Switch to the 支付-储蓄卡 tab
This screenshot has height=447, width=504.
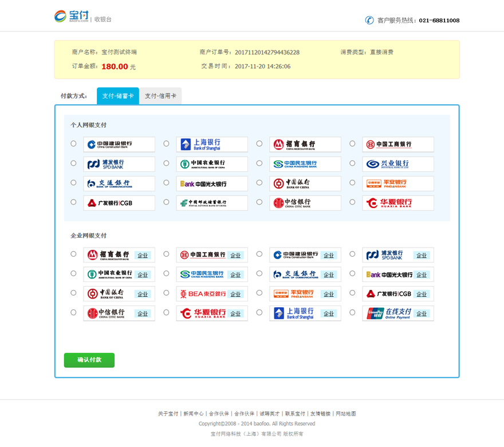click(118, 96)
